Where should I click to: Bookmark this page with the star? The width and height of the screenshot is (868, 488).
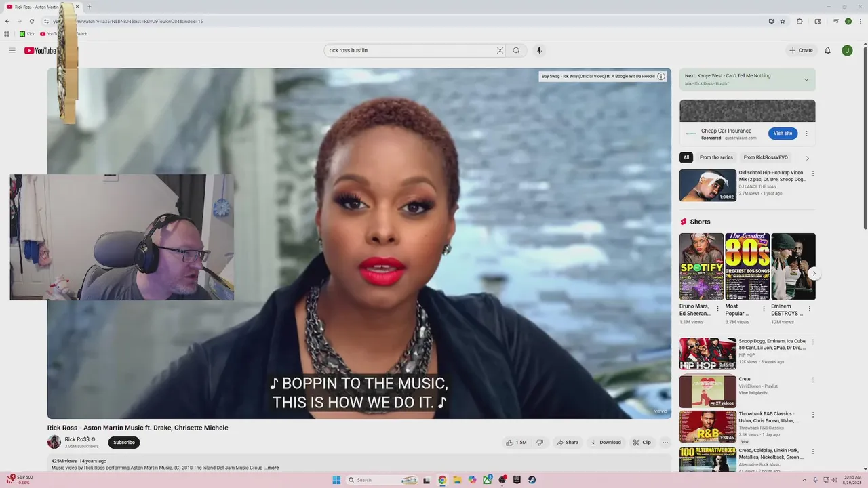click(783, 21)
